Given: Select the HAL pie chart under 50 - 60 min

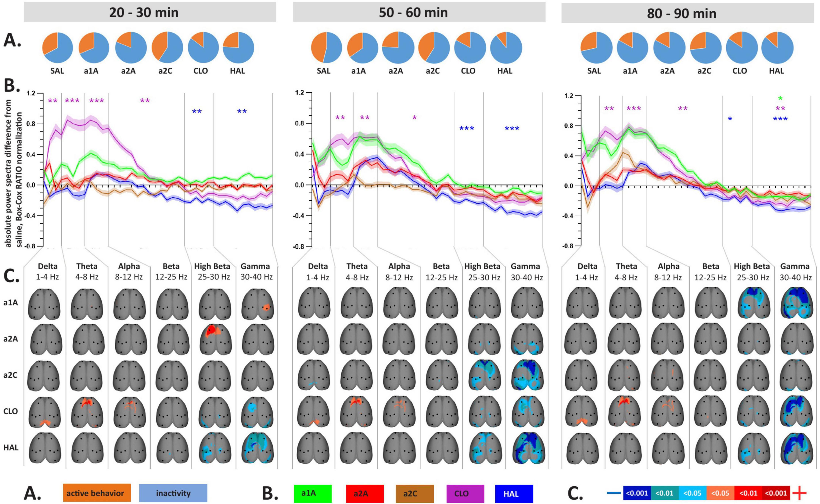Looking at the screenshot, I should click(x=506, y=48).
